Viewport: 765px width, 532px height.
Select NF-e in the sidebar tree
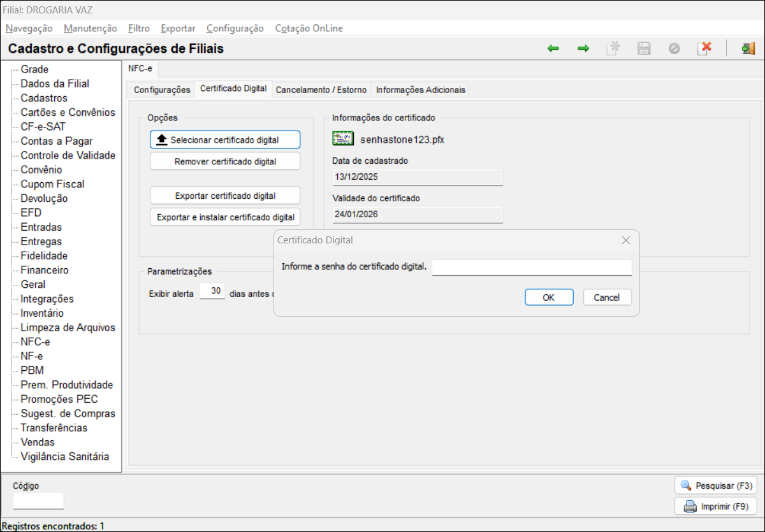click(x=32, y=356)
